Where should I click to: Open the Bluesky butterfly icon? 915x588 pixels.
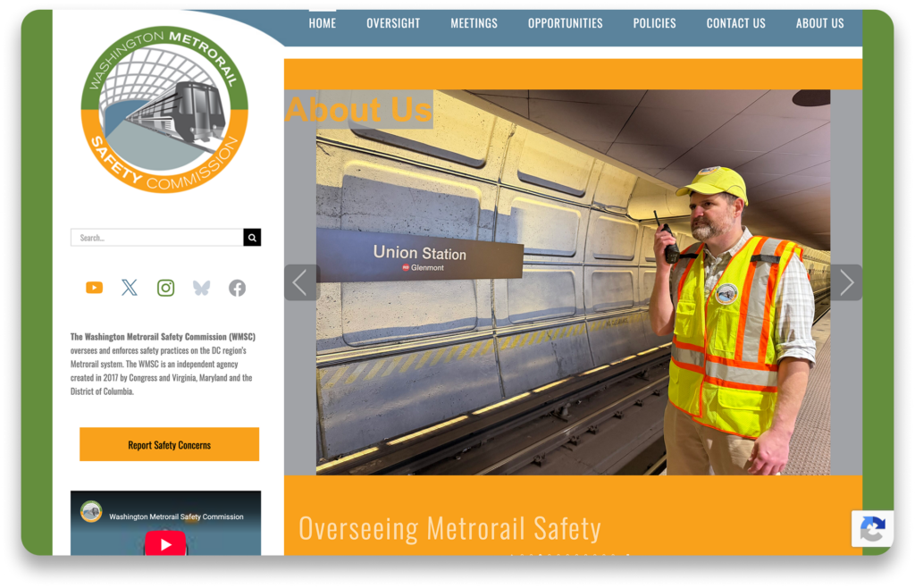coord(201,288)
